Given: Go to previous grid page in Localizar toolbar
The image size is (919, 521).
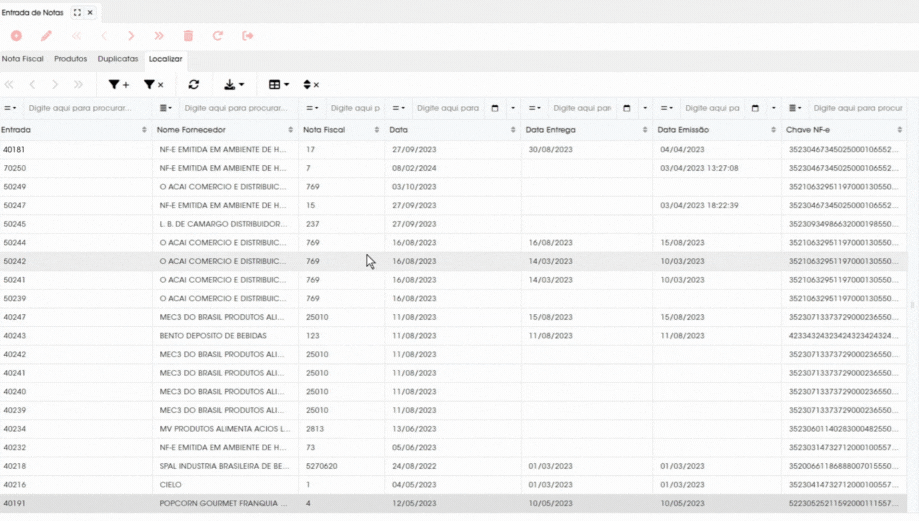Looking at the screenshot, I should pos(33,84).
